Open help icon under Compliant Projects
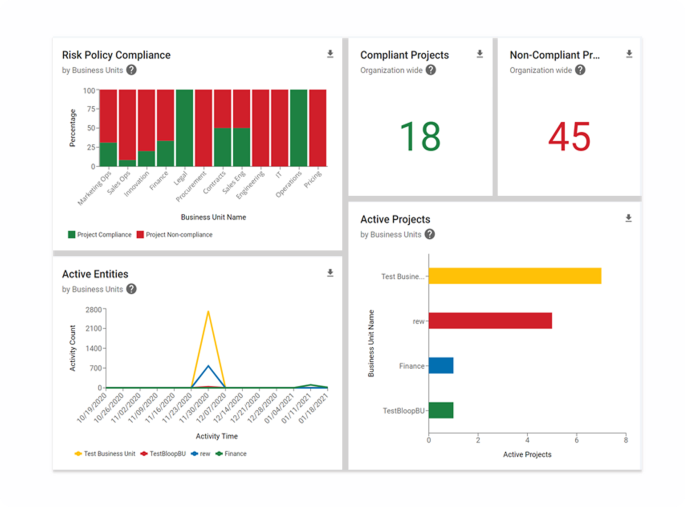 coord(431,70)
